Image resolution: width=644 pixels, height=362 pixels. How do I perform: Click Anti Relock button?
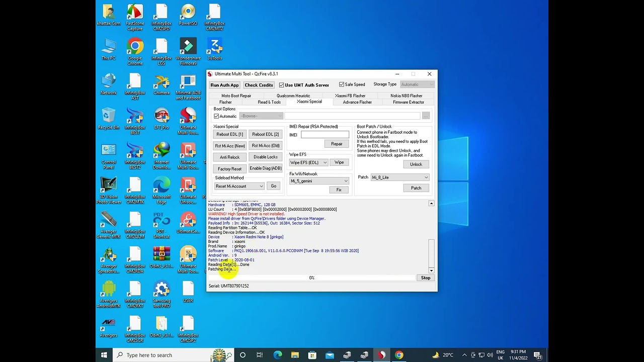click(x=229, y=157)
